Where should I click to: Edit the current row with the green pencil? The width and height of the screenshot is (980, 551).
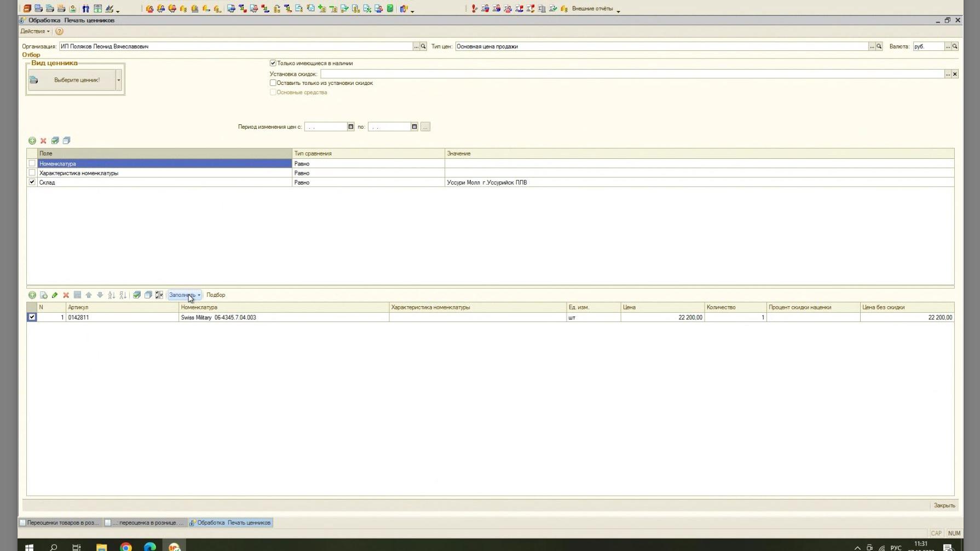coord(55,295)
